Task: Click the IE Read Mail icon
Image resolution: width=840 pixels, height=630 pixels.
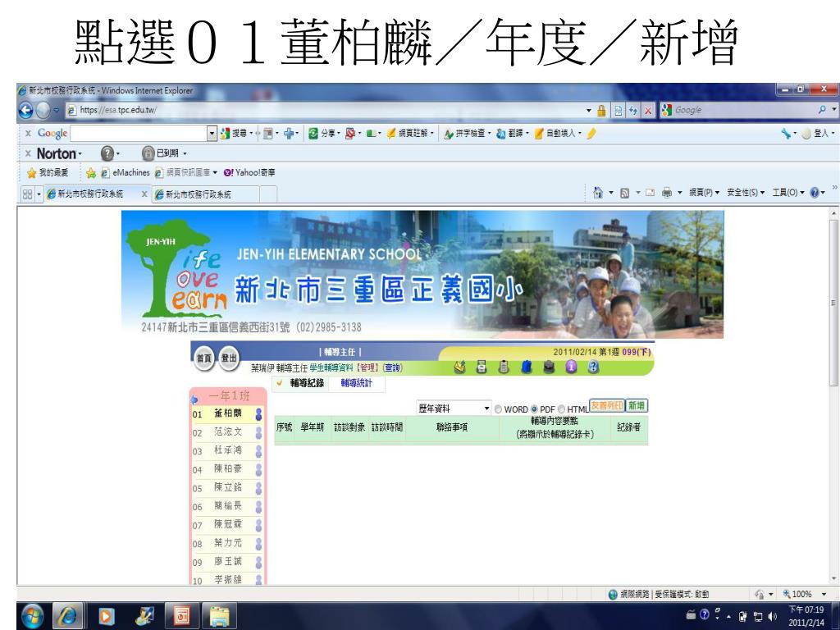Action: (650, 192)
